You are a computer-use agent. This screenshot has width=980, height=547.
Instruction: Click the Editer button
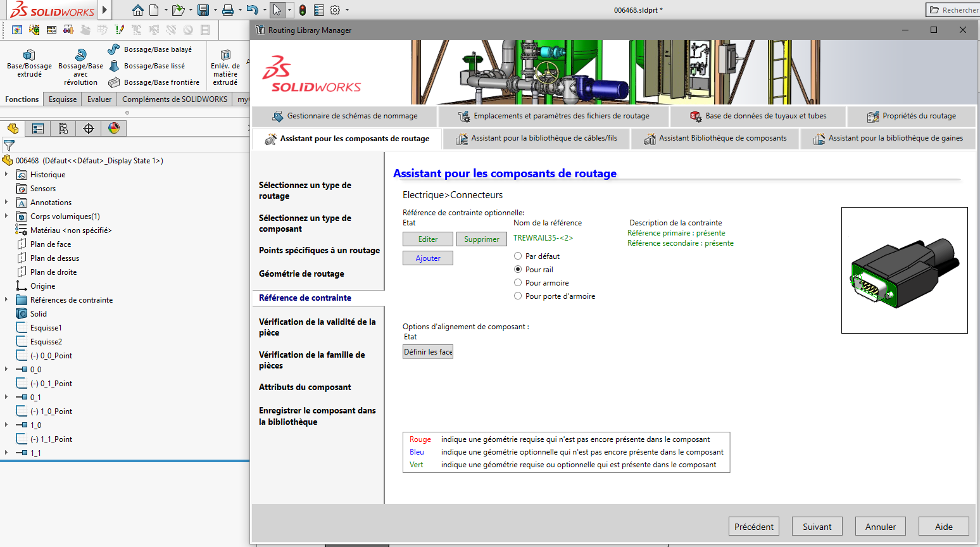coord(428,239)
